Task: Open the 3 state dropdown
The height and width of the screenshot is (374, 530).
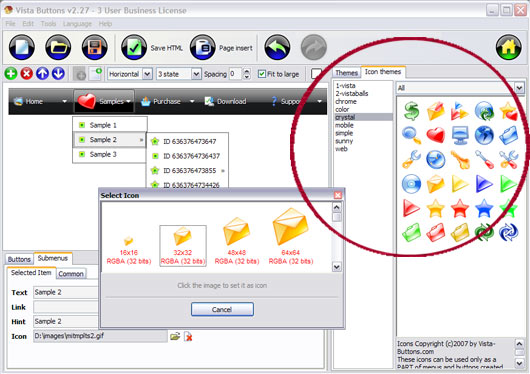Action: [x=196, y=74]
